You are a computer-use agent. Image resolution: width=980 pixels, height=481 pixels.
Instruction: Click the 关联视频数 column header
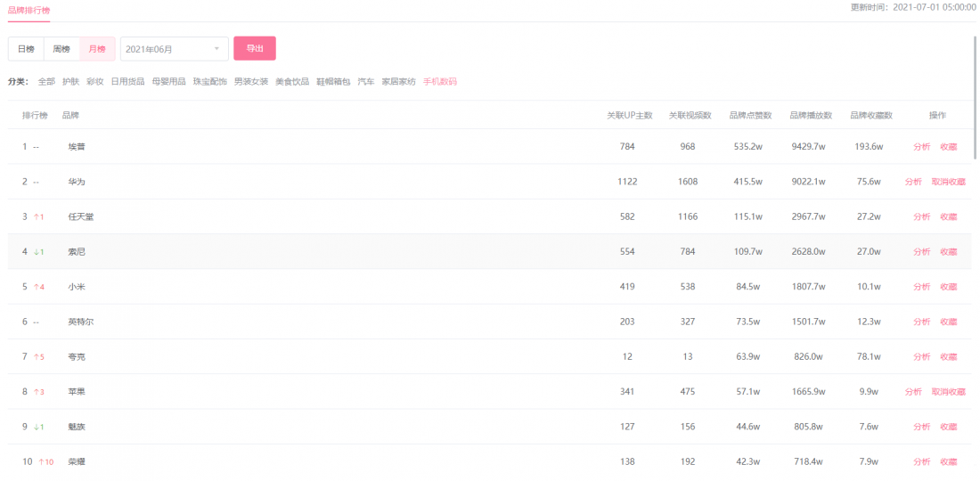coord(690,116)
